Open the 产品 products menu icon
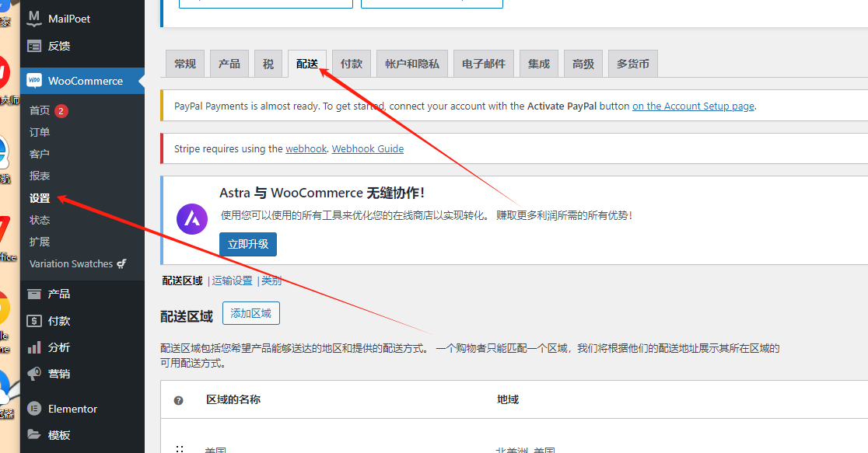This screenshot has width=868, height=453. [x=34, y=294]
